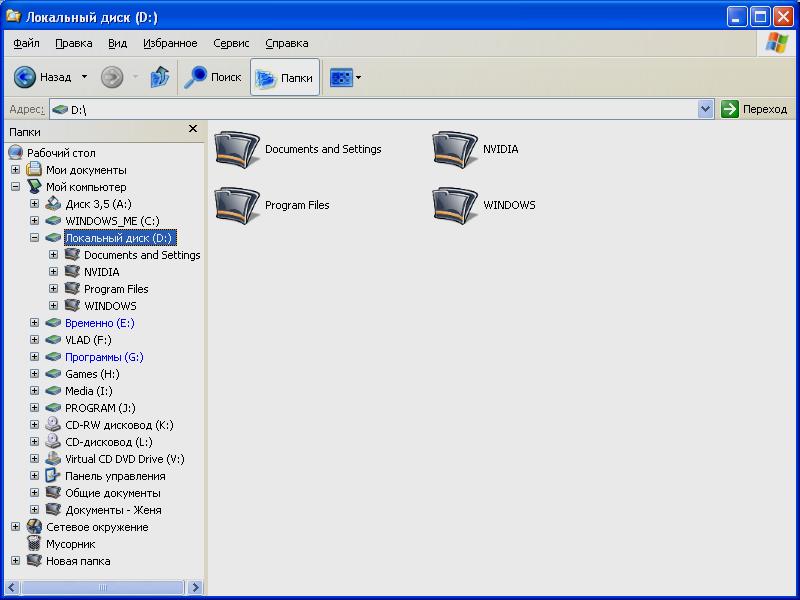Open the view mode icon menu
The width and height of the screenshot is (800, 600).
(341, 78)
